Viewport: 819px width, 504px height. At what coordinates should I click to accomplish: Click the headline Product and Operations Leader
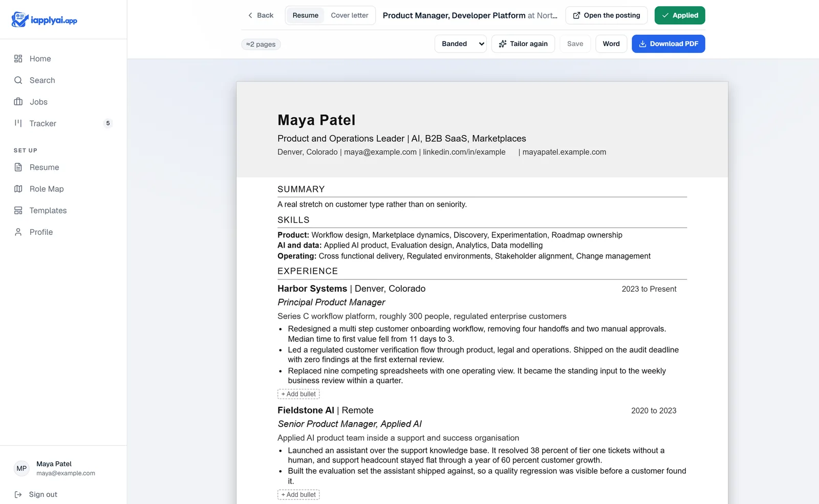tap(402, 139)
